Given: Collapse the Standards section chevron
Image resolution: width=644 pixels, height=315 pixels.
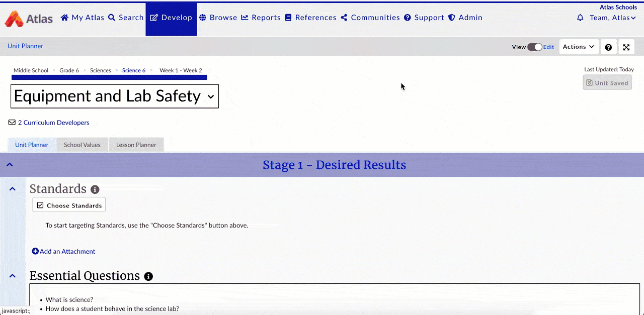Looking at the screenshot, I should (x=13, y=189).
